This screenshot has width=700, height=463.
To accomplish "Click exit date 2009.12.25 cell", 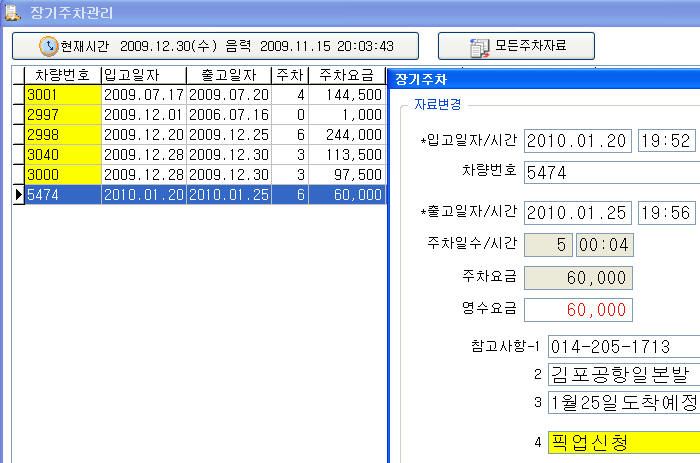I will 229,134.
